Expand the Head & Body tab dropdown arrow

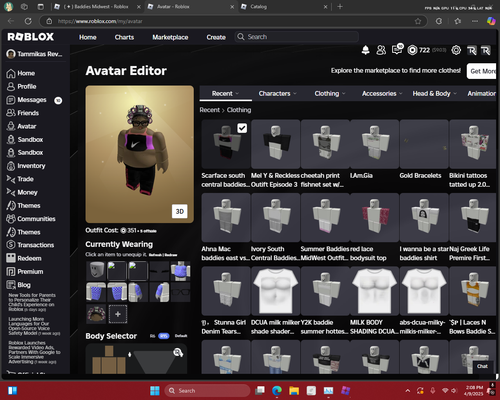455,94
